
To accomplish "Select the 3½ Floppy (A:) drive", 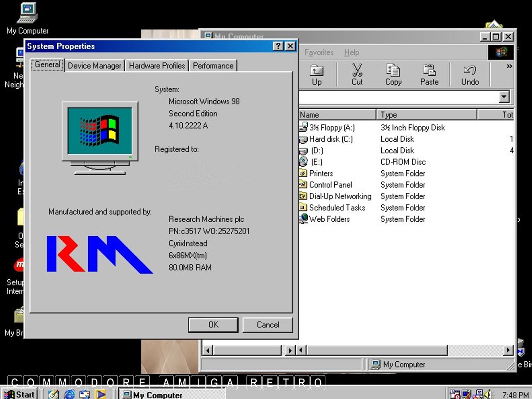I will (332, 128).
